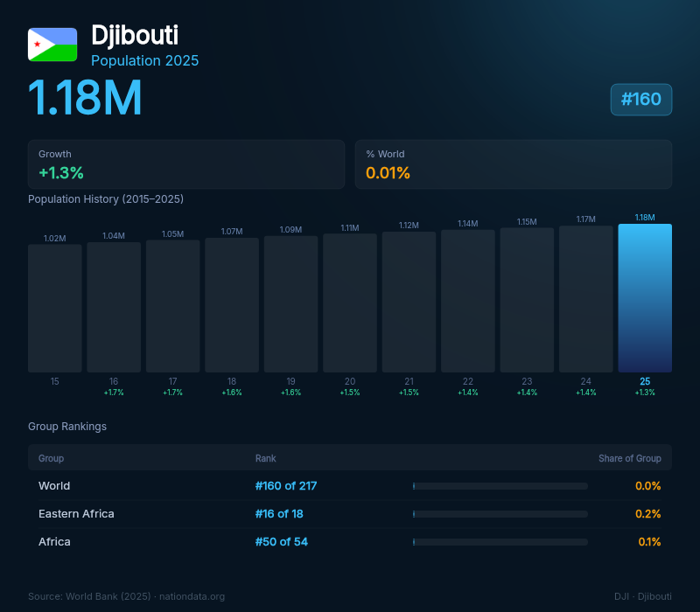
Task: Click the #160 rank badge
Action: tap(641, 100)
